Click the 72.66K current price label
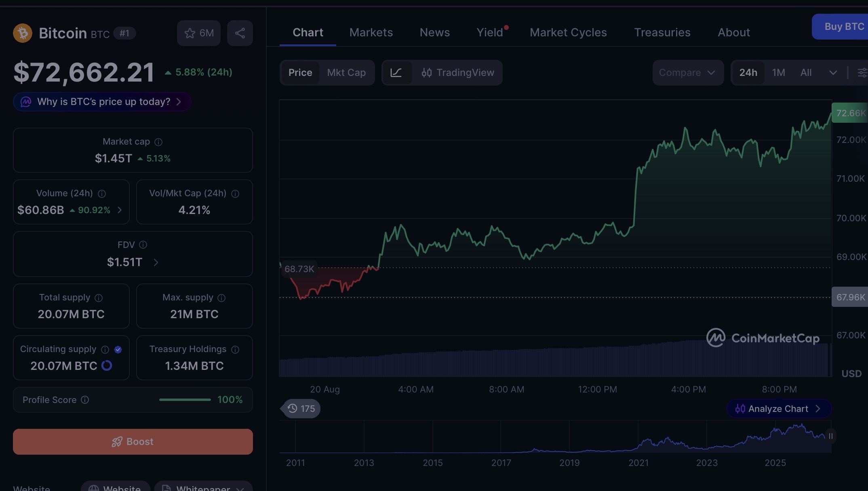The height and width of the screenshot is (491, 868). pos(850,113)
